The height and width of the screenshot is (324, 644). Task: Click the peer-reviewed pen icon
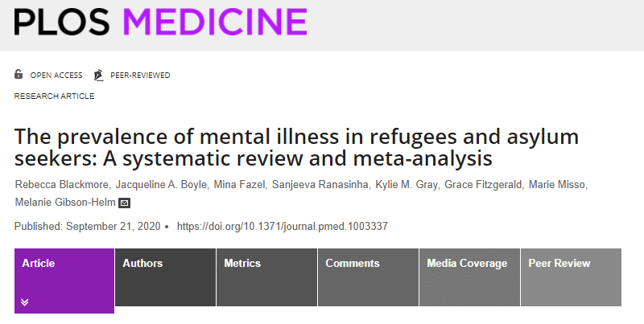pyautogui.click(x=98, y=75)
